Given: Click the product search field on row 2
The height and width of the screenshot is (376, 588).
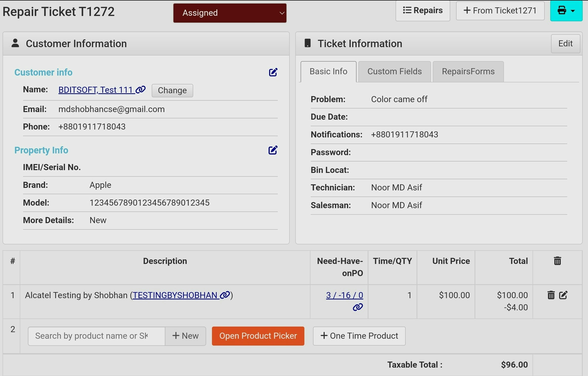Looking at the screenshot, I should tap(96, 336).
